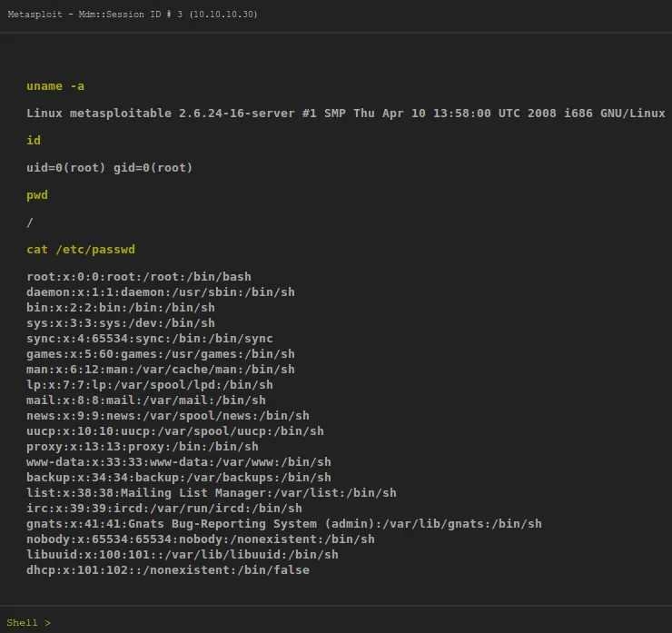Viewport: 672px width, 633px height.
Task: Click the 'cat /etc/passwd' command line
Action: [x=81, y=250]
